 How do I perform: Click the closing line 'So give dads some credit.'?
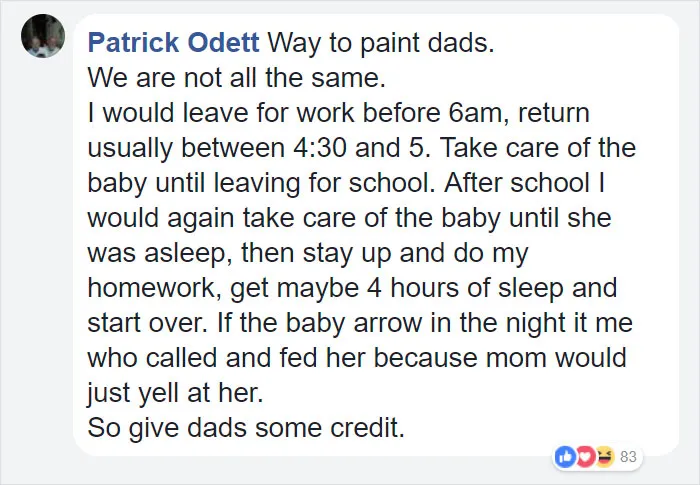click(x=246, y=428)
